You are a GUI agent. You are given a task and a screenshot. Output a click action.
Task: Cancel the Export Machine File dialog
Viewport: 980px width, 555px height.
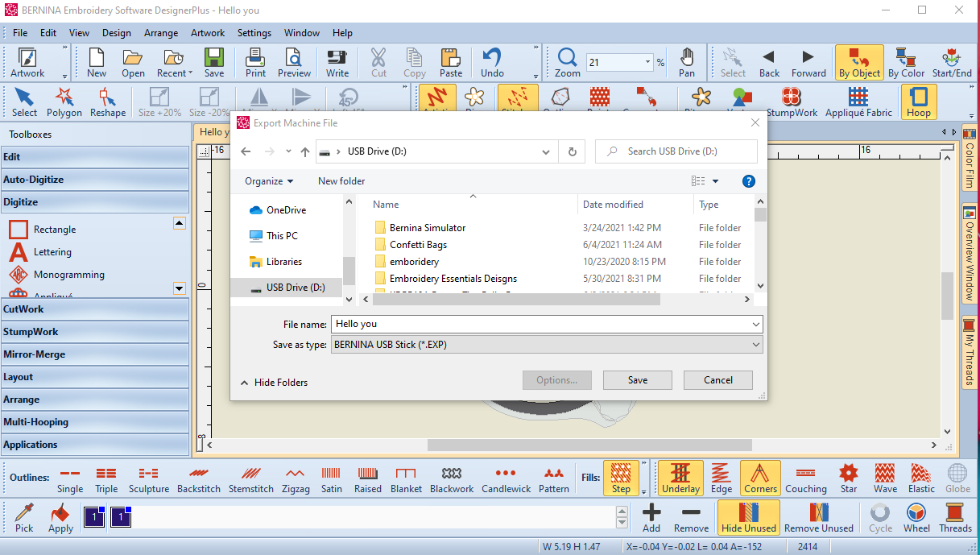tap(718, 380)
